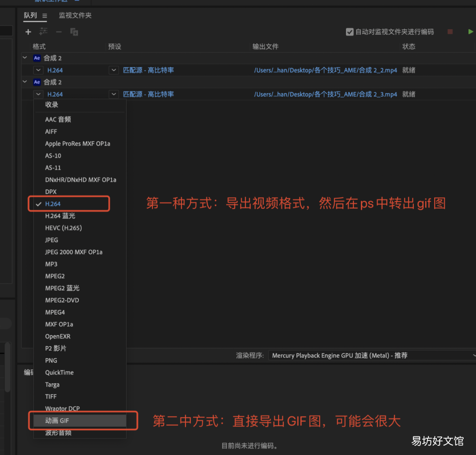This screenshot has height=455, width=476.
Task: Click 就绪 status of 合成 2_2.mp4
Action: point(409,70)
